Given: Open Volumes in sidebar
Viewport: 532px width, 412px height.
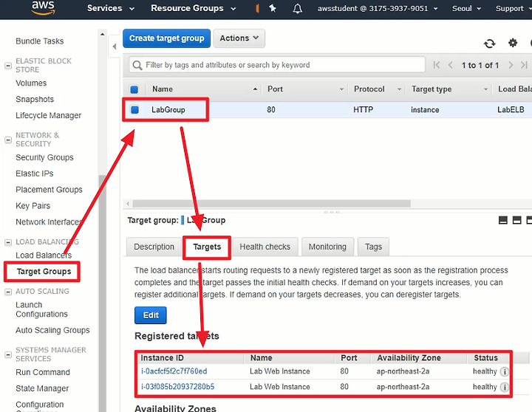Looking at the screenshot, I should pos(31,83).
